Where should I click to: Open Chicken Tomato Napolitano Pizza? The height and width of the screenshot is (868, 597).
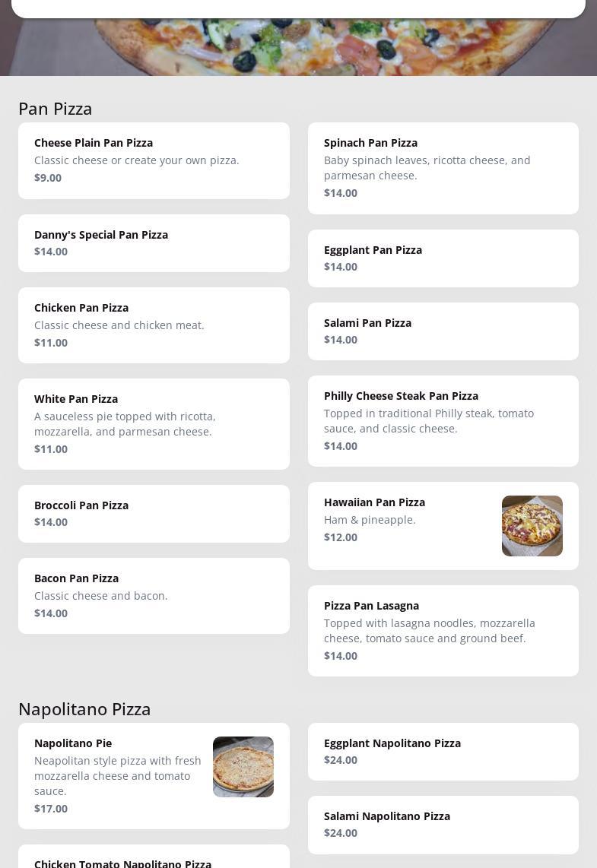tap(122, 863)
